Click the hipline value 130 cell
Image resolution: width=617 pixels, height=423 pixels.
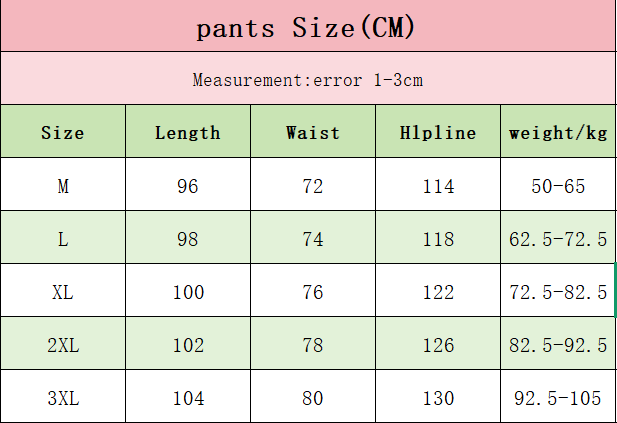(x=438, y=397)
